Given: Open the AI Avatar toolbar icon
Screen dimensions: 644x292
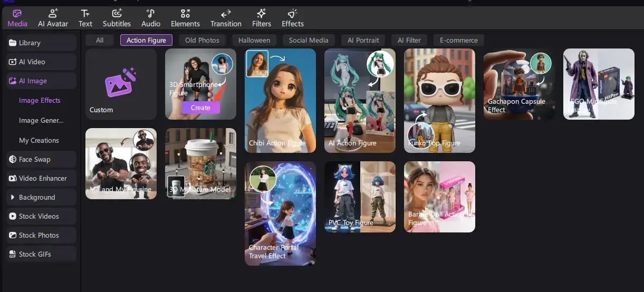Looking at the screenshot, I should pos(52,14).
